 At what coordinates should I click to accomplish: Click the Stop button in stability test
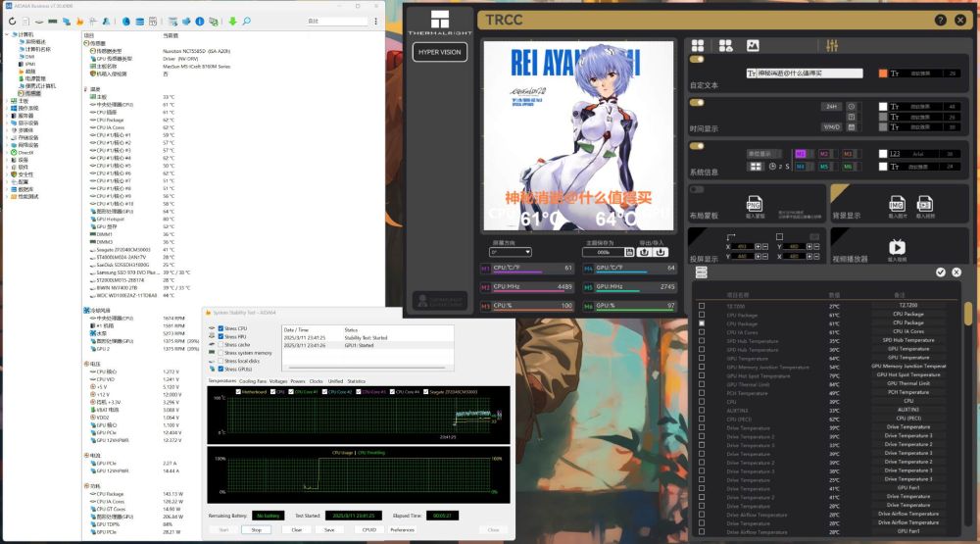coord(256,529)
